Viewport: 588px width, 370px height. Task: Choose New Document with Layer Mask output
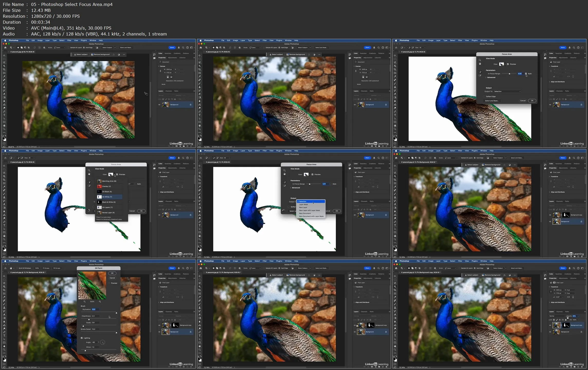[x=311, y=216]
